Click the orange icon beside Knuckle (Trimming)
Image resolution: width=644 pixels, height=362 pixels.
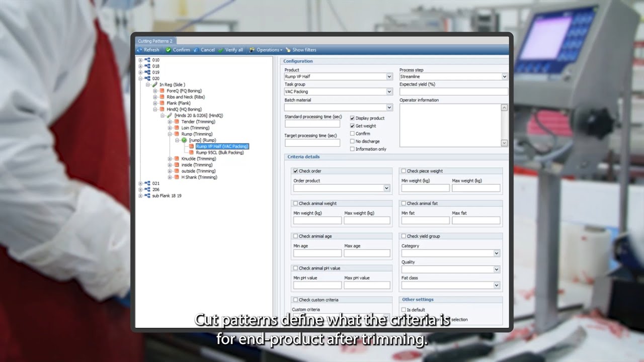[x=177, y=159]
